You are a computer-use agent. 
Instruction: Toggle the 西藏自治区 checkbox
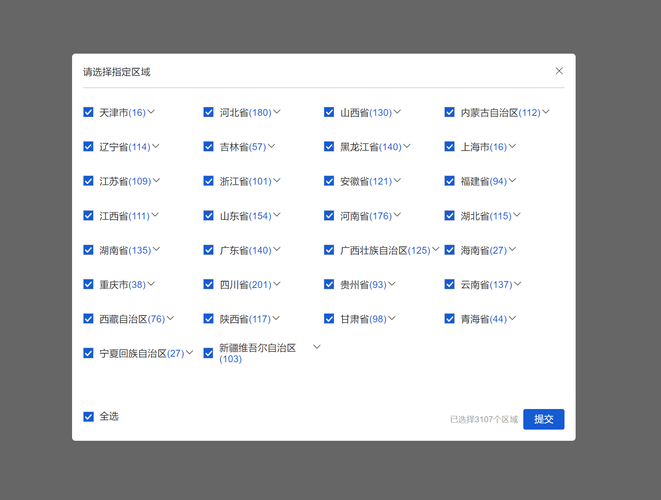tap(88, 319)
